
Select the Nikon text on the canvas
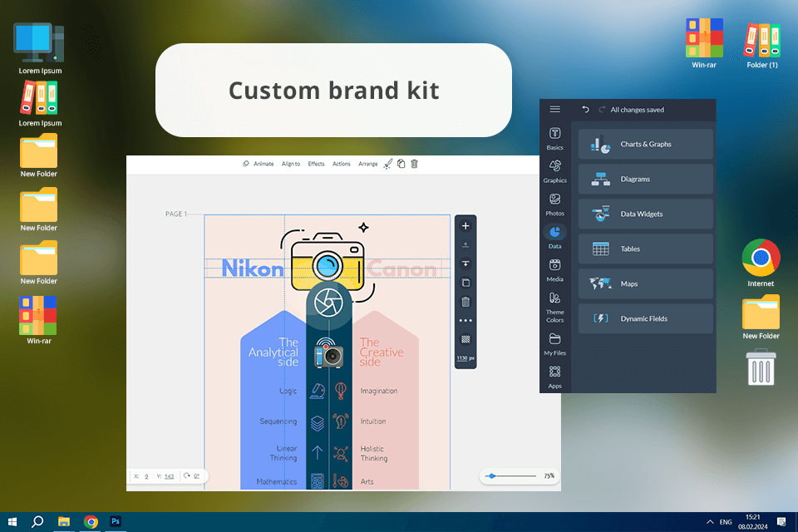(253, 268)
